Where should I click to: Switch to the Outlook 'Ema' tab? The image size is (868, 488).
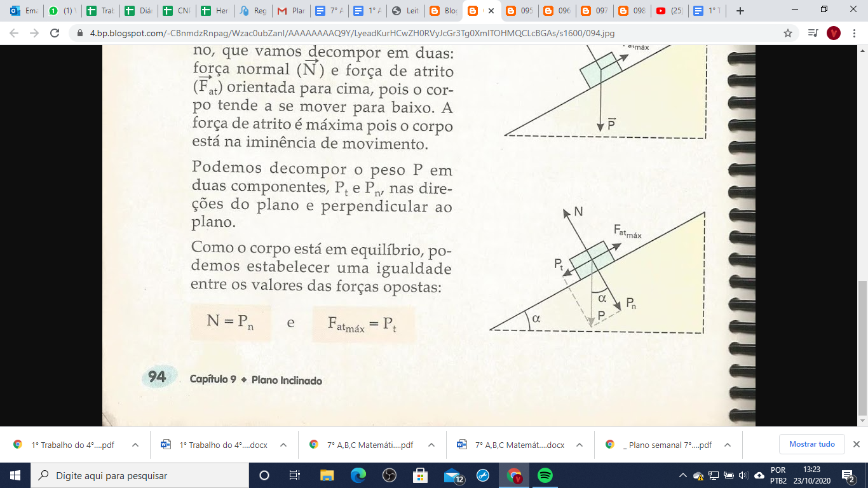(24, 11)
